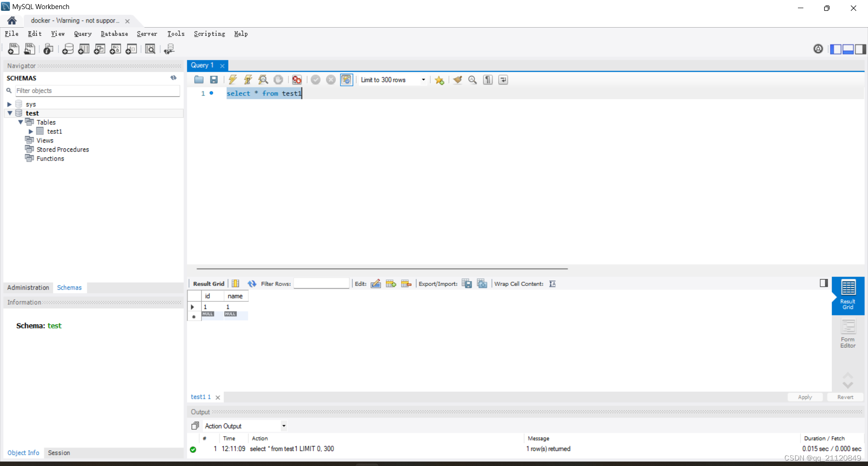Viewport: 868px width, 466px height.
Task: Refresh the schemas list icon
Action: (x=174, y=78)
